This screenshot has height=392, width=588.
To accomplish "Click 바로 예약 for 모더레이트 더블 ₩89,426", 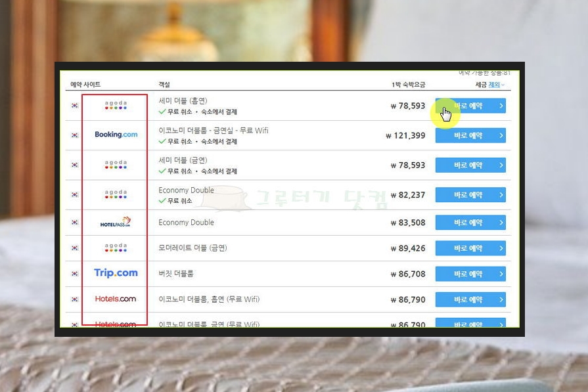I will [470, 248].
